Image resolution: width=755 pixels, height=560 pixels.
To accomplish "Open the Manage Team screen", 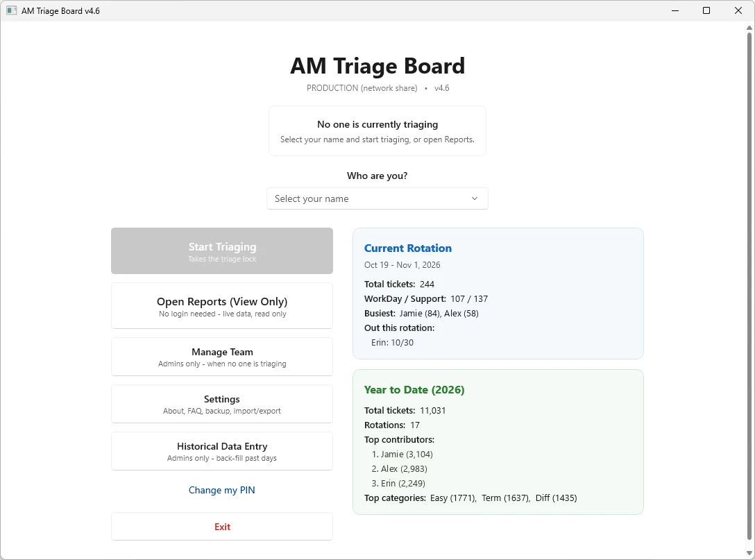I will pos(222,357).
